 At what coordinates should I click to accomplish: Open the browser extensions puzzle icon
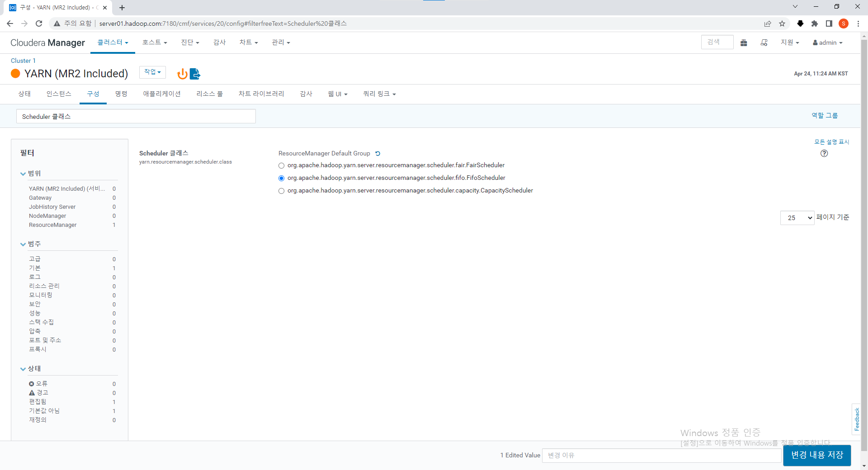[x=815, y=23]
